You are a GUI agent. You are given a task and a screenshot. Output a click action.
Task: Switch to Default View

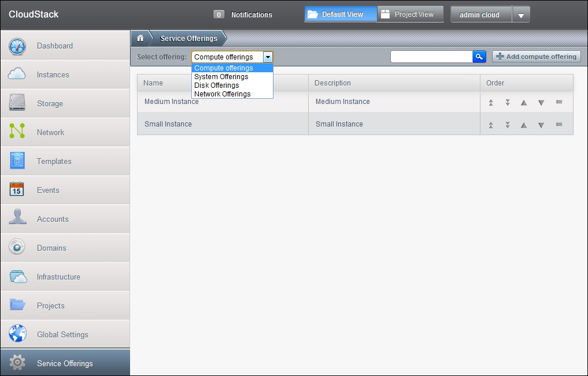(341, 14)
